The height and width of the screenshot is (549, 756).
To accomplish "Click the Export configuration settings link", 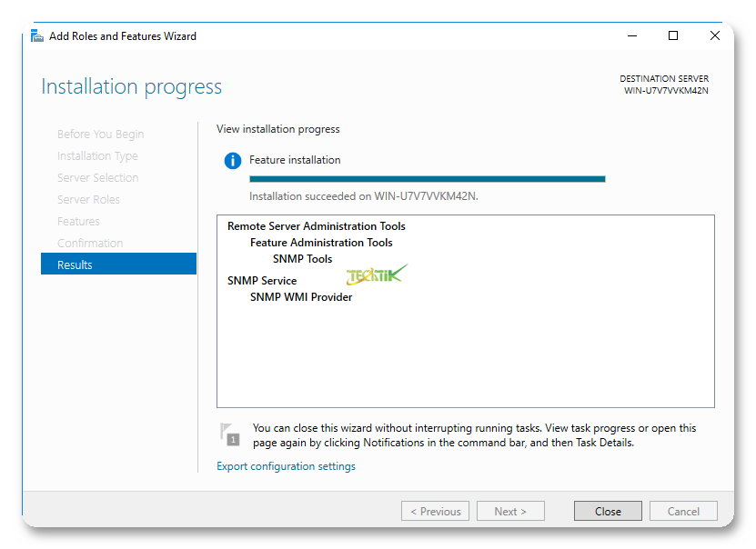I will coord(286,466).
